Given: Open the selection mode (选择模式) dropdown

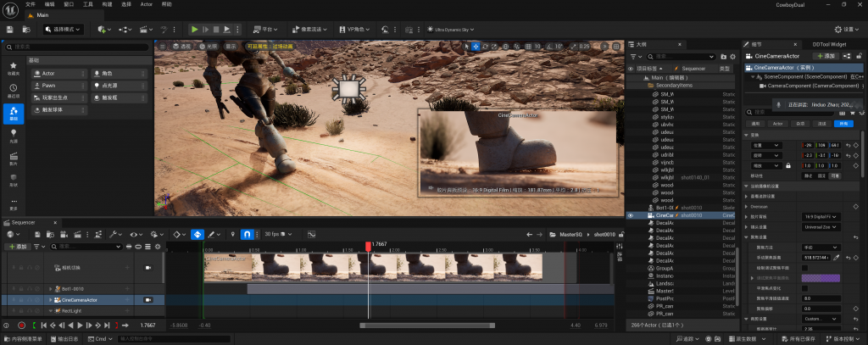Looking at the screenshot, I should coord(64,29).
